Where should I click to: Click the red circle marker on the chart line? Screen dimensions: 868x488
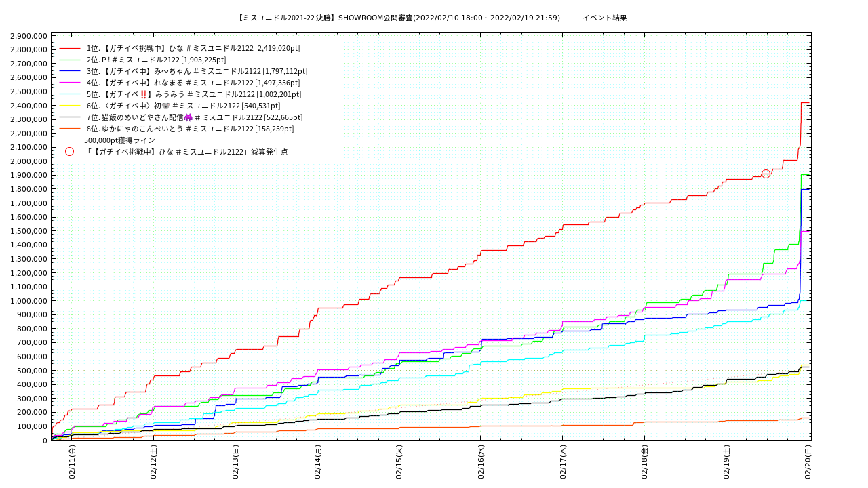click(766, 174)
